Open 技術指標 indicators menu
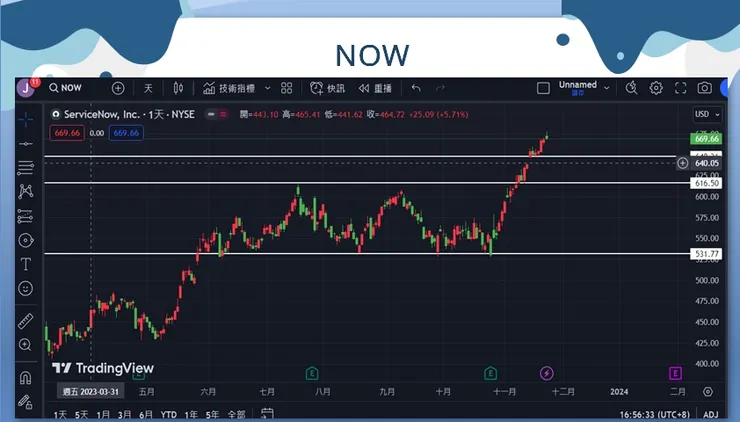Image resolution: width=740 pixels, height=422 pixels. pos(229,88)
